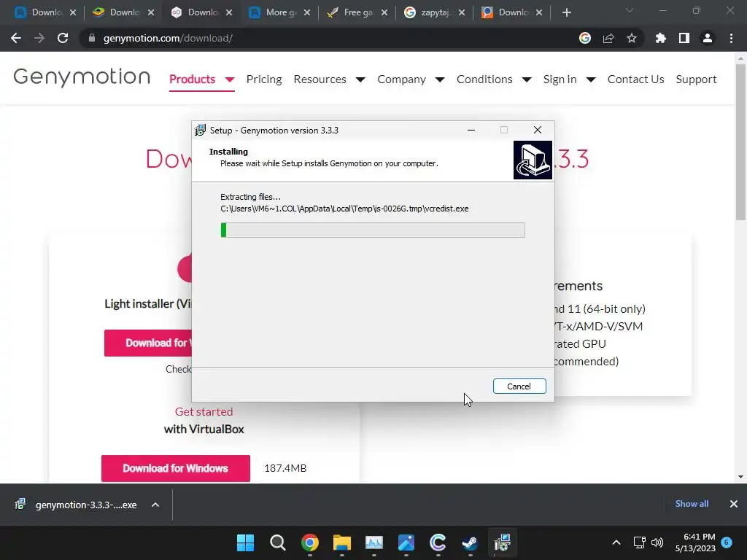The image size is (747, 560).
Task: Click the extracting file path text
Action: pyautogui.click(x=344, y=209)
